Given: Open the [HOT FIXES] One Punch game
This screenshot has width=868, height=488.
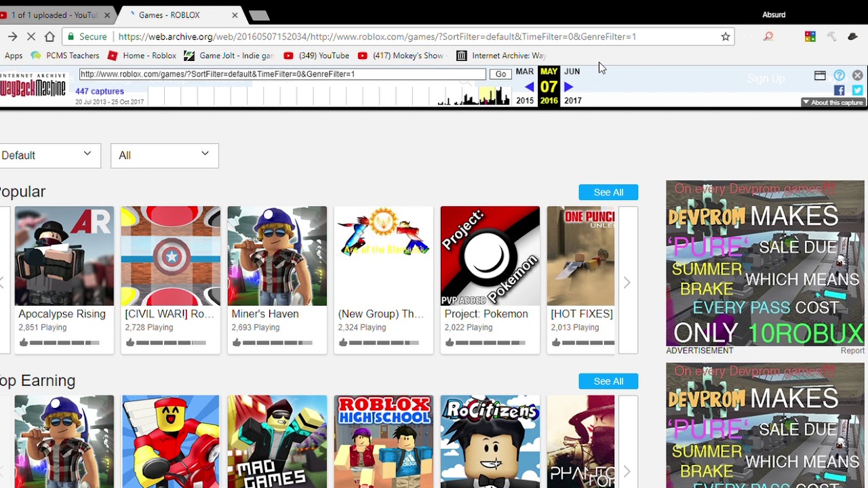Looking at the screenshot, I should 581,256.
